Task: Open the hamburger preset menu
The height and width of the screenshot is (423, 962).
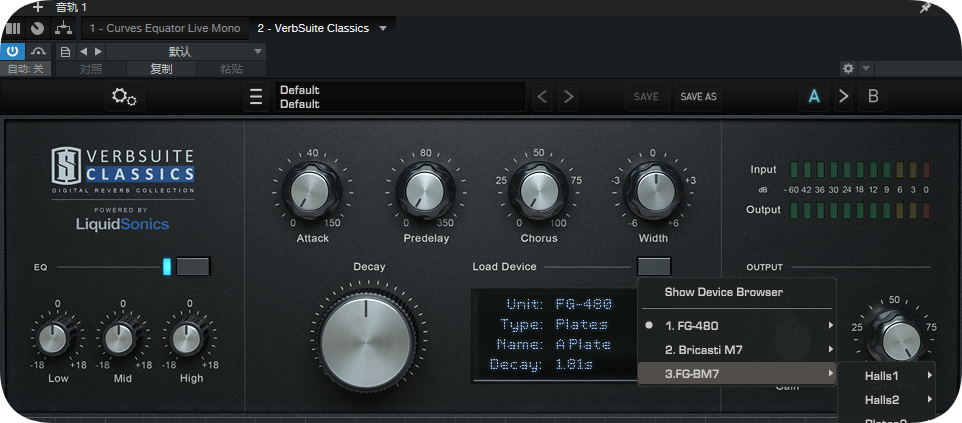Action: [256, 97]
